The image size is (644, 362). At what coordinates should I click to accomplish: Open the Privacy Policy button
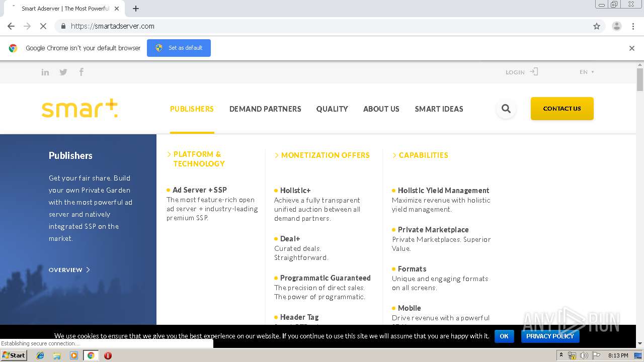(x=550, y=336)
